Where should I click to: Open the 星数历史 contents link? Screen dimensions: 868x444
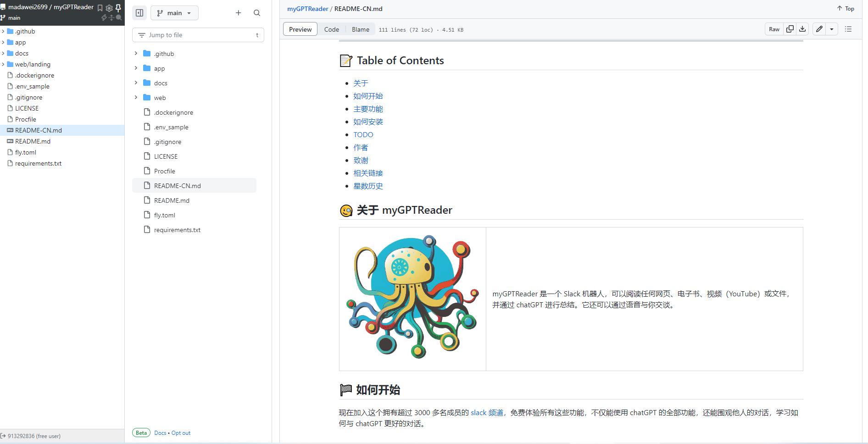coord(368,186)
